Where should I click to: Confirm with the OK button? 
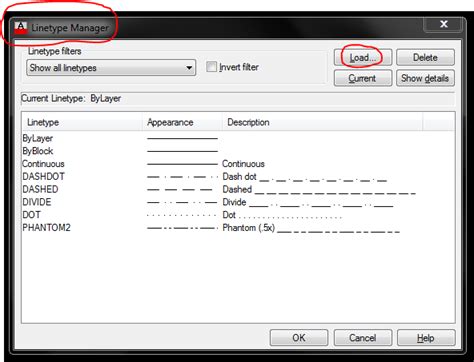(299, 338)
